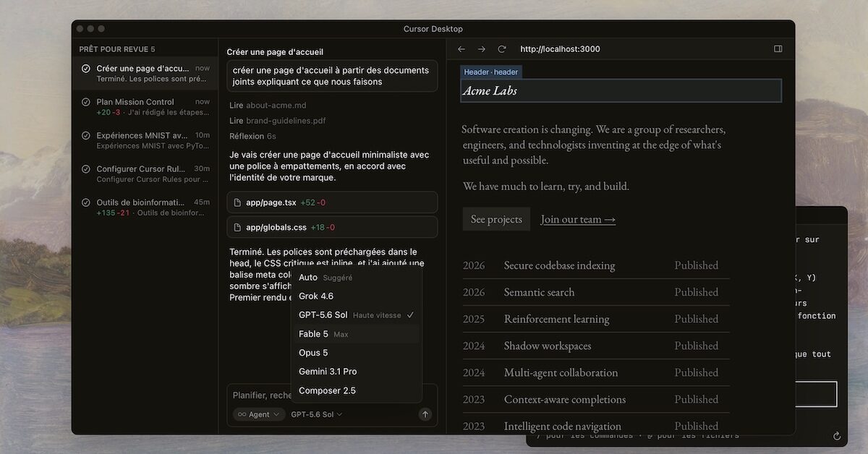Select the Créer une page d'accueil task row

pos(145,73)
